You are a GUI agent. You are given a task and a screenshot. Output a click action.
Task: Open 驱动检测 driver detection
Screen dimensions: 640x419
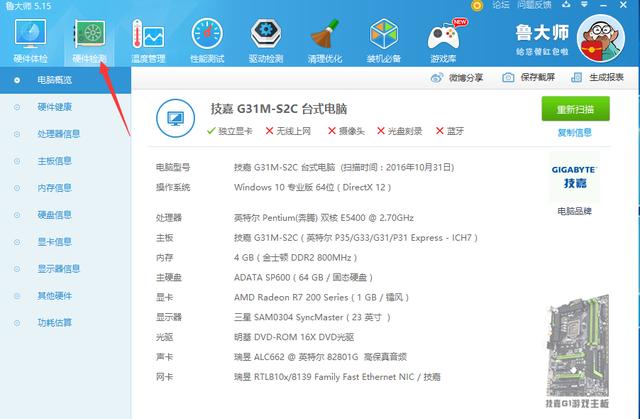(x=266, y=41)
